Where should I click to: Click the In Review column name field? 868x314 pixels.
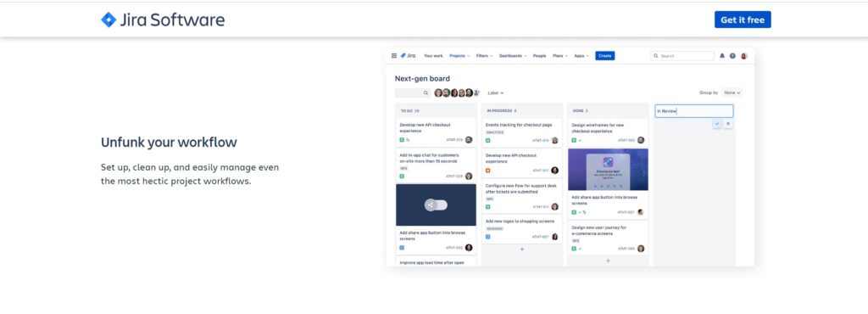click(x=694, y=111)
